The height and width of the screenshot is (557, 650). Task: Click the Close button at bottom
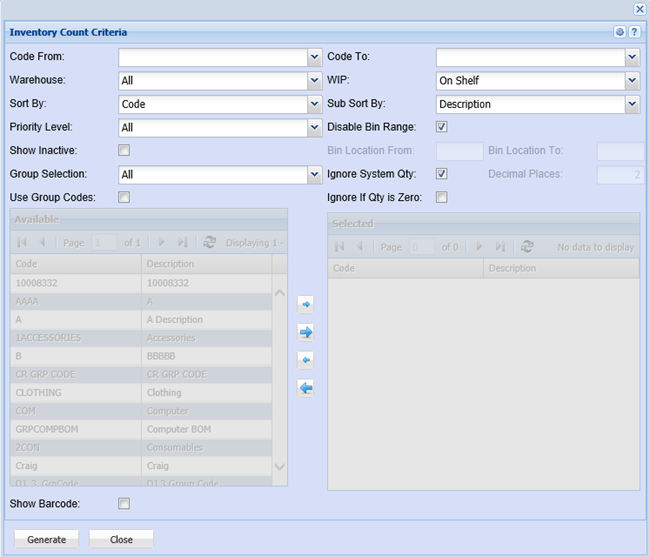[x=121, y=539]
